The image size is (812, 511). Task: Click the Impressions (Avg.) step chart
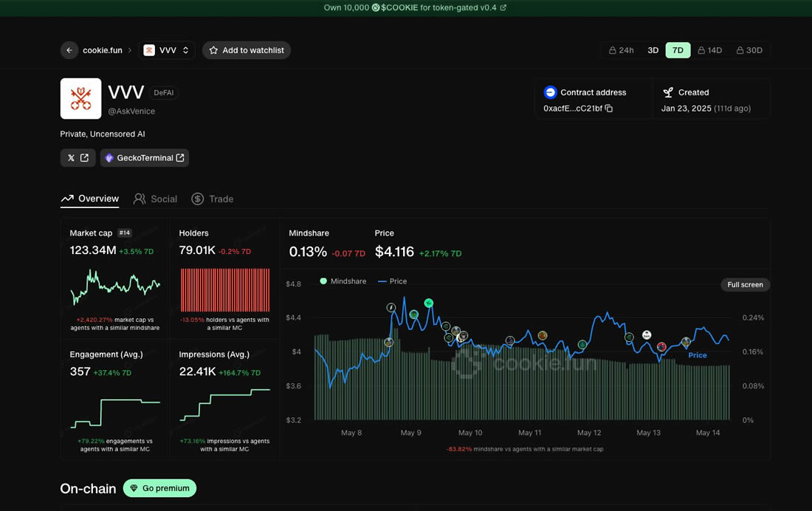point(224,405)
